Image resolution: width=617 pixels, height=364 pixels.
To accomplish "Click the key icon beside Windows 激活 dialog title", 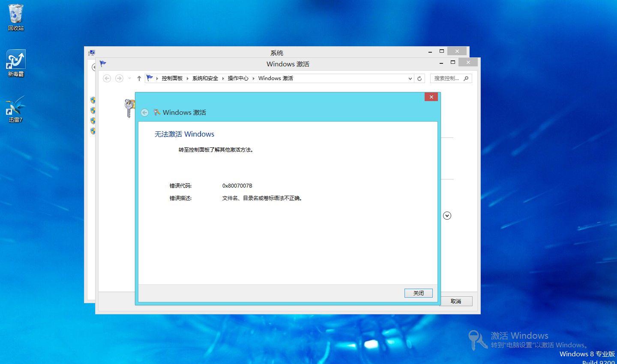I will [157, 112].
